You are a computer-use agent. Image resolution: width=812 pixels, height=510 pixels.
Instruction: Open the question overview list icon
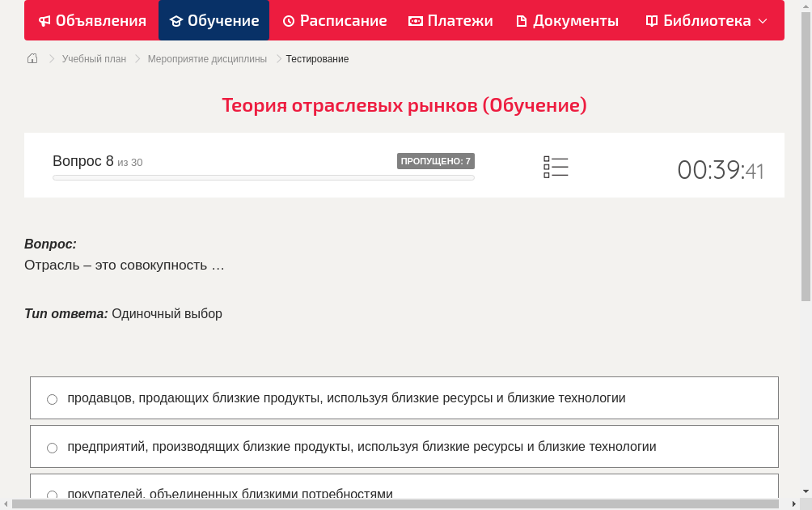556,167
